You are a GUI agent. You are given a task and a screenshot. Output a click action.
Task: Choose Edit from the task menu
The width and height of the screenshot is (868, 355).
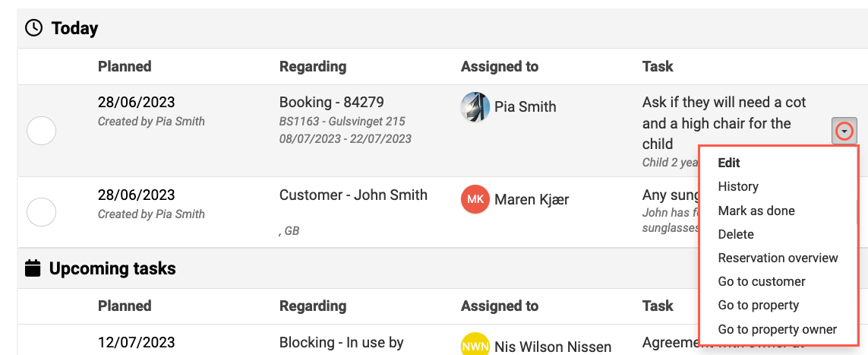(729, 163)
